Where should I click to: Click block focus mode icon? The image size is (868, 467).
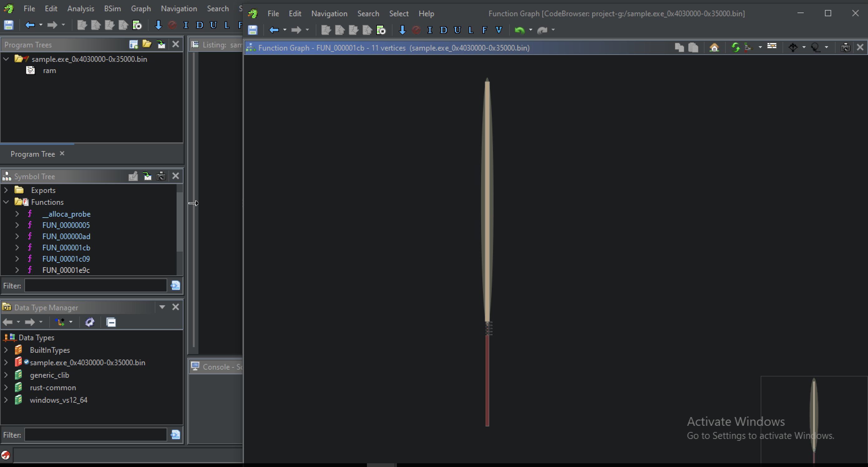point(816,47)
